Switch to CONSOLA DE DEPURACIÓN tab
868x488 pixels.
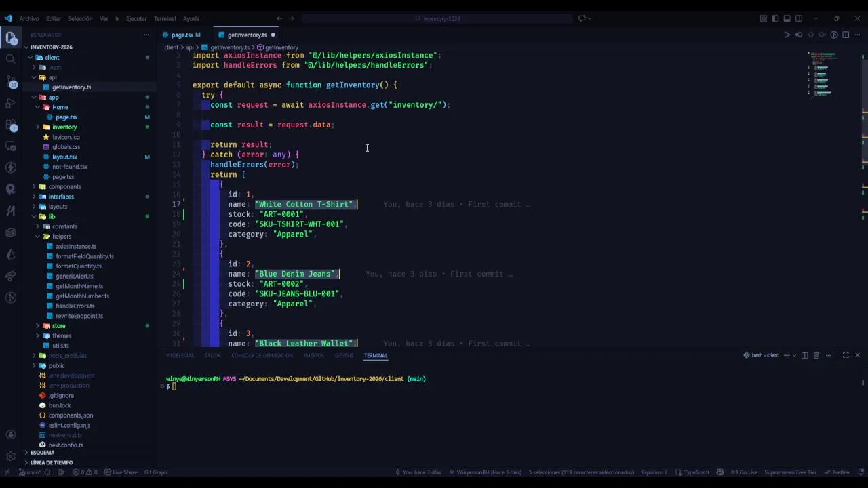[262, 356]
